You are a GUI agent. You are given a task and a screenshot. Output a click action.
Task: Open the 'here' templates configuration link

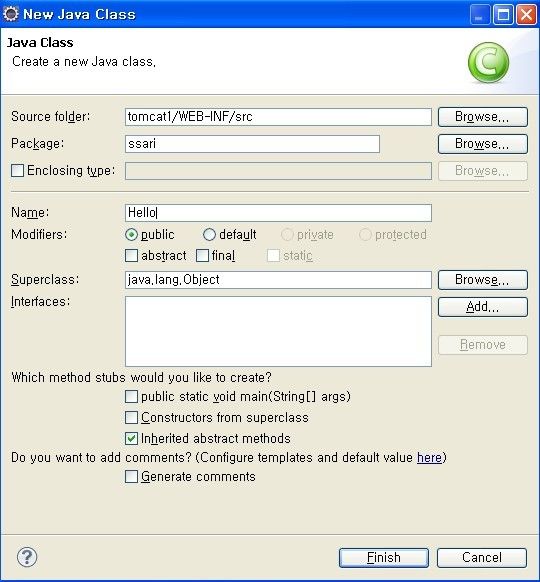429,458
